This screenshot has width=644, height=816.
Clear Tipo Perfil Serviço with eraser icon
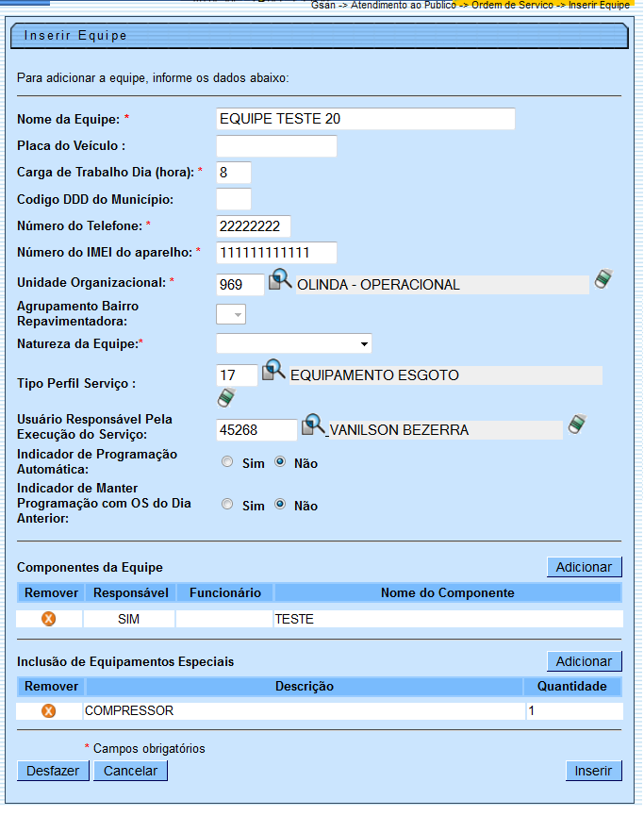(225, 397)
